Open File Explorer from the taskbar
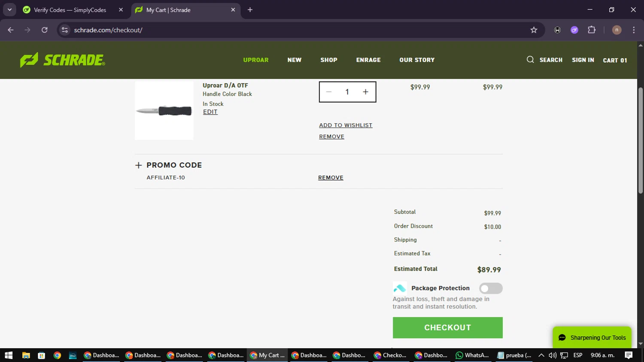This screenshot has height=362, width=644. (x=26, y=355)
